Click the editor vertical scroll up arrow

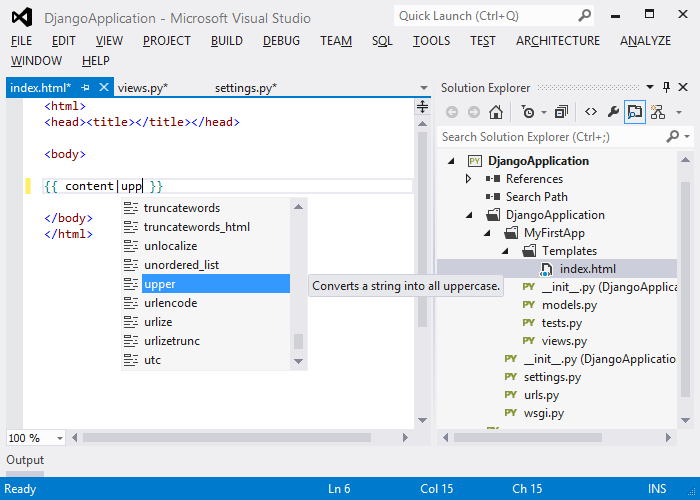coord(422,124)
